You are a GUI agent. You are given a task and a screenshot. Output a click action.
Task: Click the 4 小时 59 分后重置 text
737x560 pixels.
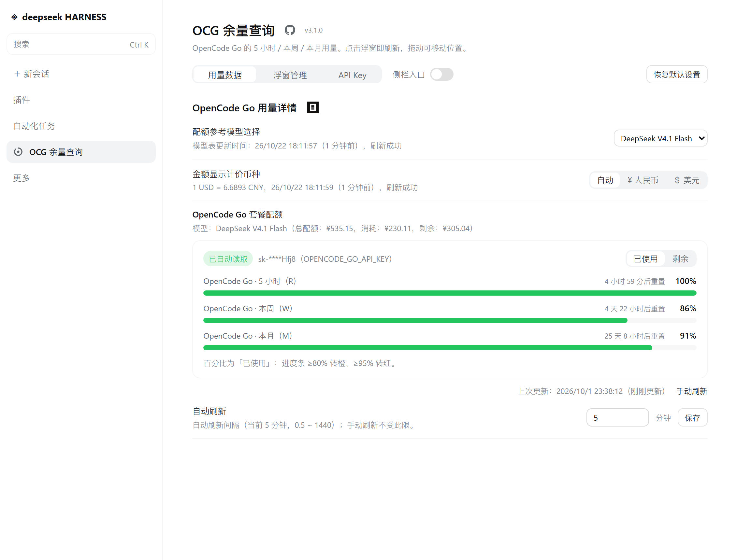[635, 282]
